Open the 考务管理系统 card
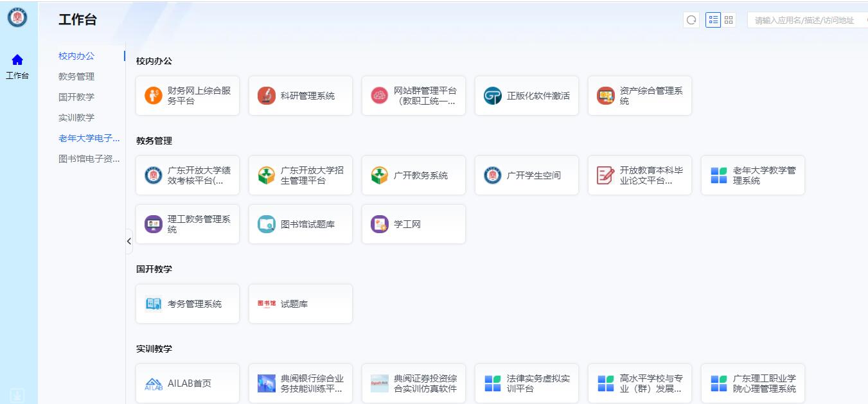Screen dimensions: 868x404 tap(188, 304)
